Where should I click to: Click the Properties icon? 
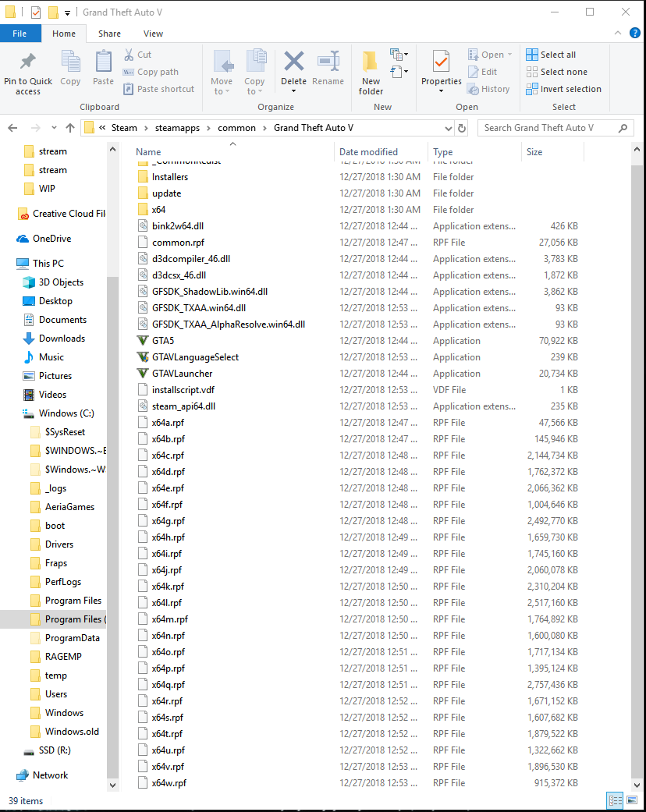coord(441,61)
